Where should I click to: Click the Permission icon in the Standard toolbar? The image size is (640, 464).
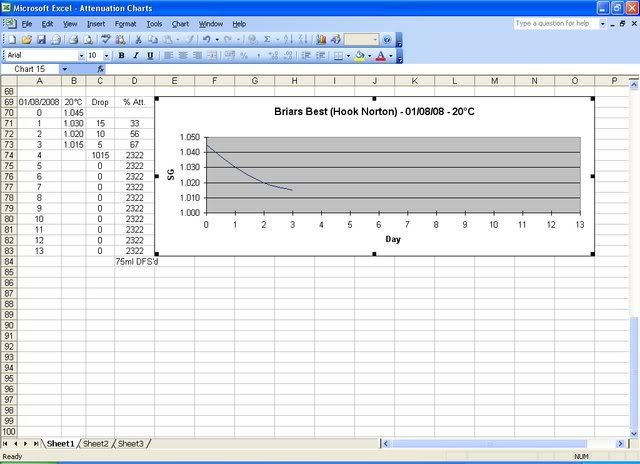(x=56, y=40)
